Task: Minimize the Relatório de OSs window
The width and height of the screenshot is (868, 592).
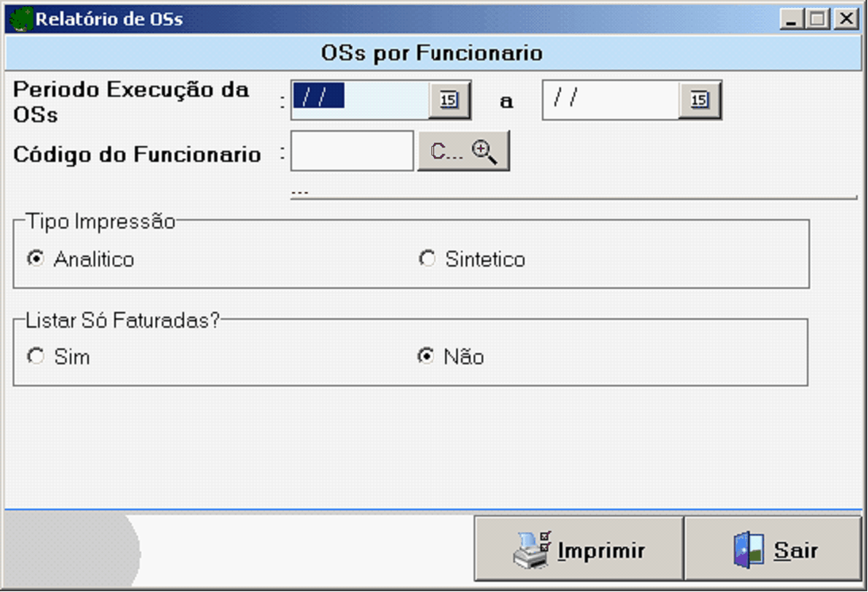Action: tap(790, 19)
